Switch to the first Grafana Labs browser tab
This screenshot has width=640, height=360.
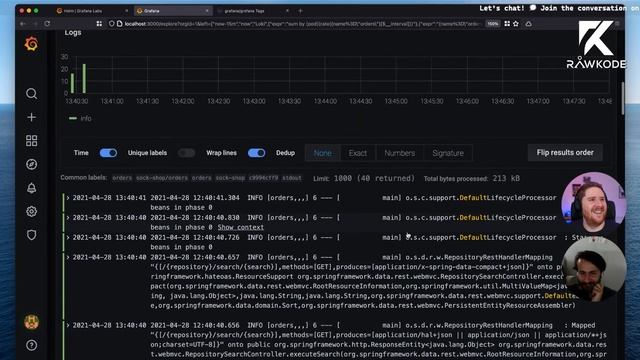[92, 11]
